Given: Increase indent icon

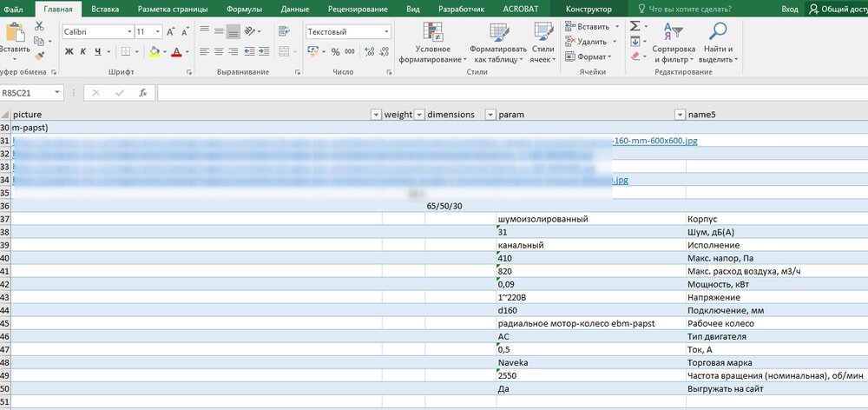Looking at the screenshot, I should (264, 51).
